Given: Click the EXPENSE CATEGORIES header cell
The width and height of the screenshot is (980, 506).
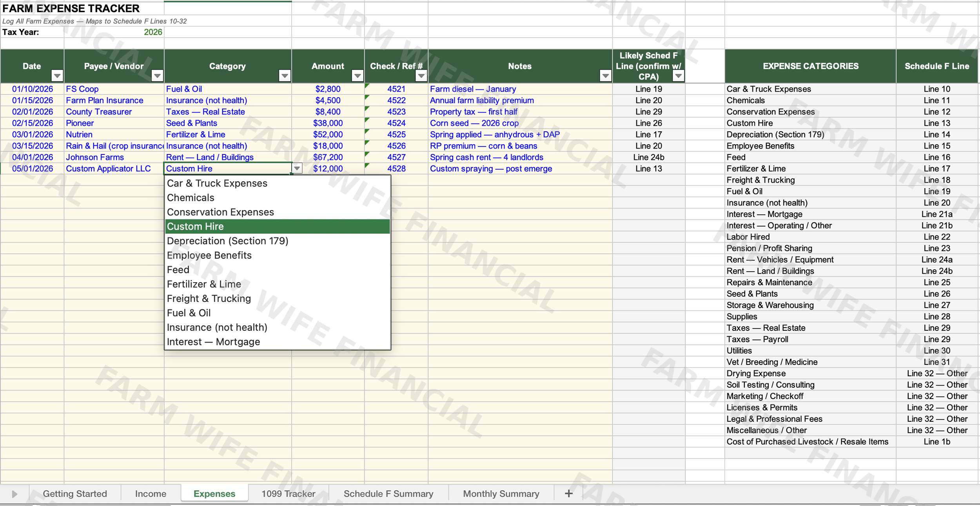Looking at the screenshot, I should pyautogui.click(x=810, y=66).
